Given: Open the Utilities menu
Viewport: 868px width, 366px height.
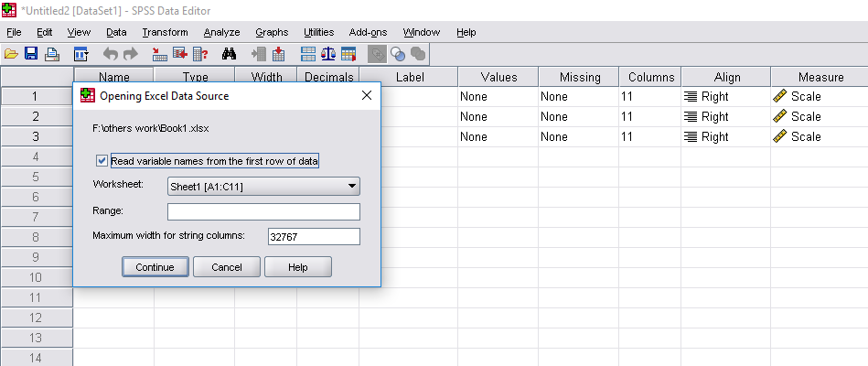Looking at the screenshot, I should point(319,32).
